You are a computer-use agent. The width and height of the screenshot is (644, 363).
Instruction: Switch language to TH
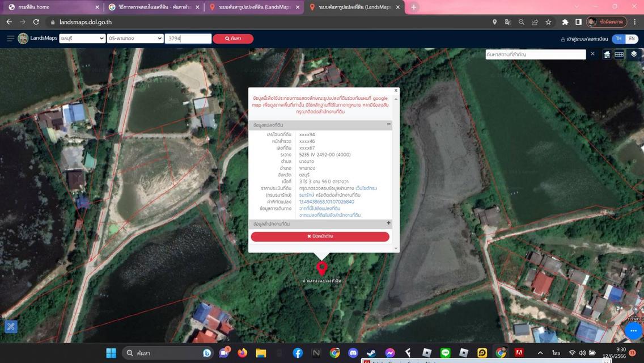[x=618, y=39]
